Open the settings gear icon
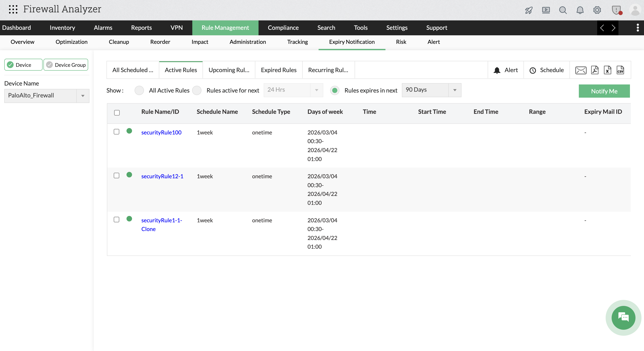The height and width of the screenshot is (351, 644). coord(597,10)
